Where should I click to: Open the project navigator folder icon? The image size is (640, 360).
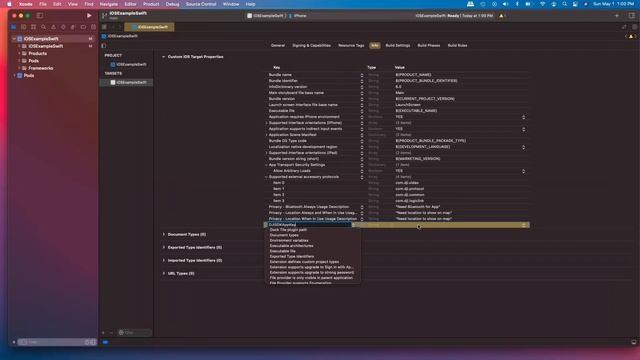coord(13,27)
